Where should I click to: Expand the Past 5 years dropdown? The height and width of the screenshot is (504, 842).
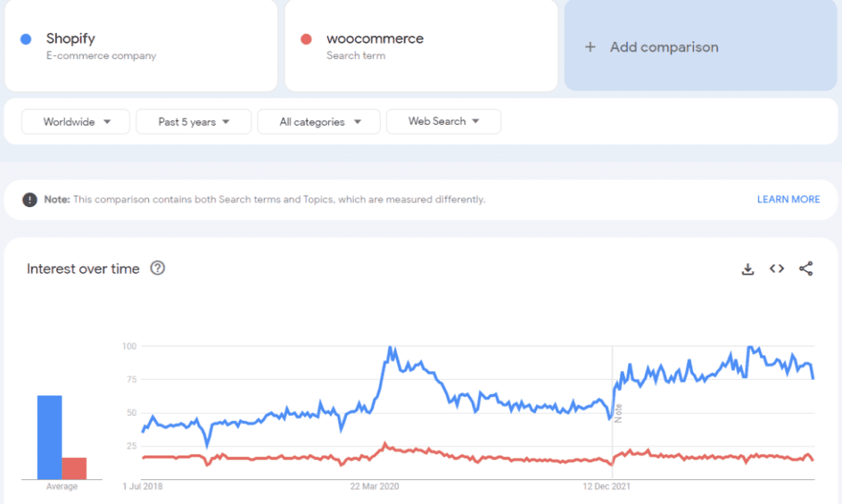(194, 122)
